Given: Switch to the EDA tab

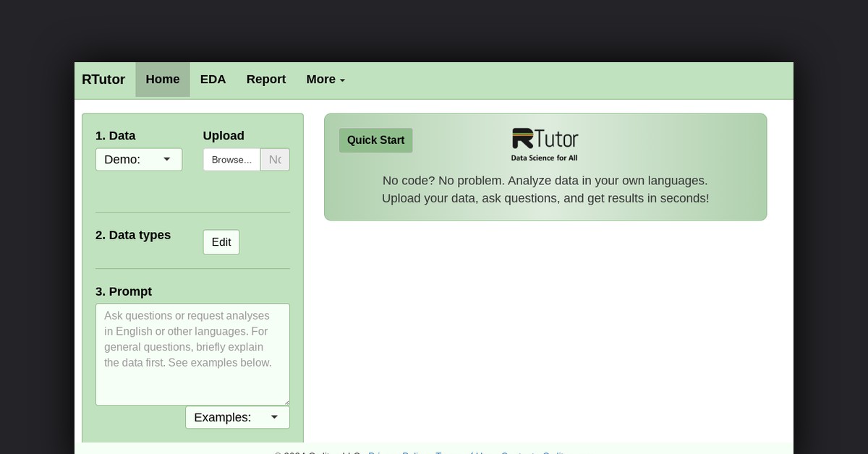Looking at the screenshot, I should click(213, 80).
